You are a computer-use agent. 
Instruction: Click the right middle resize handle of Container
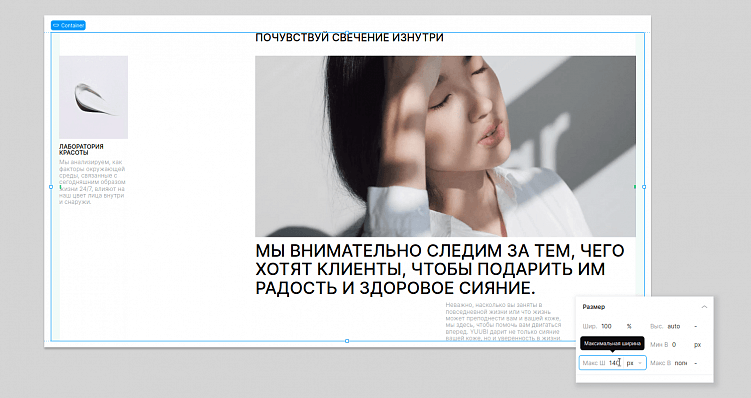(644, 187)
